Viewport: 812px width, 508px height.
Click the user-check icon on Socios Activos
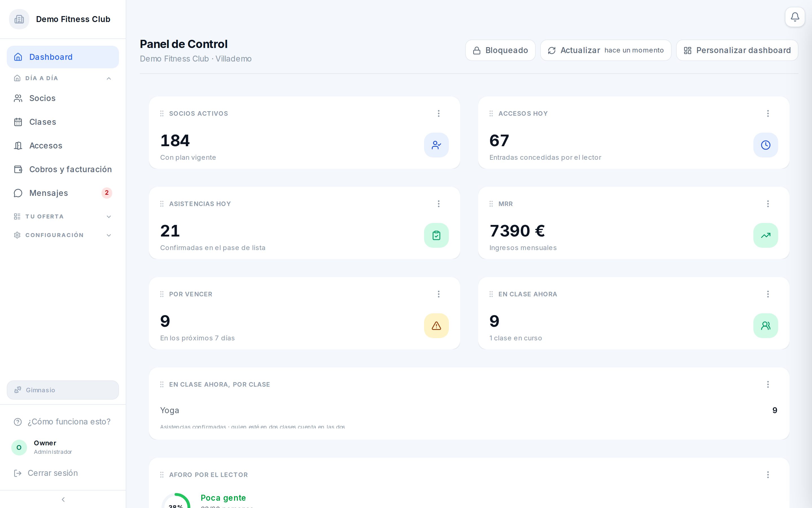coord(436,145)
